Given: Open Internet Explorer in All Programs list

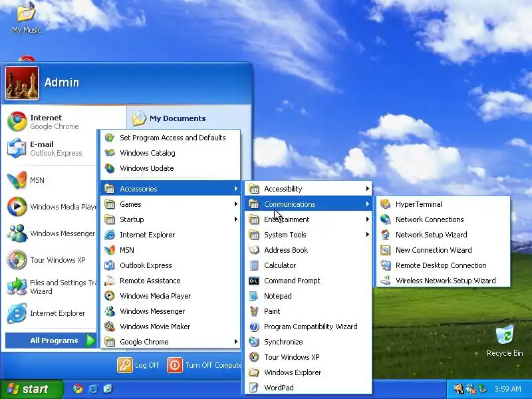Looking at the screenshot, I should coord(170,235).
